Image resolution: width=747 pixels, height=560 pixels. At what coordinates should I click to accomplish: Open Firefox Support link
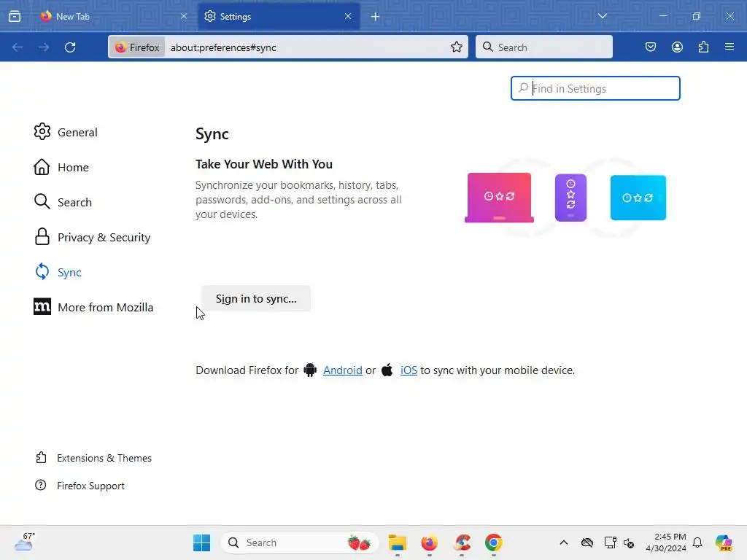[x=80, y=485]
